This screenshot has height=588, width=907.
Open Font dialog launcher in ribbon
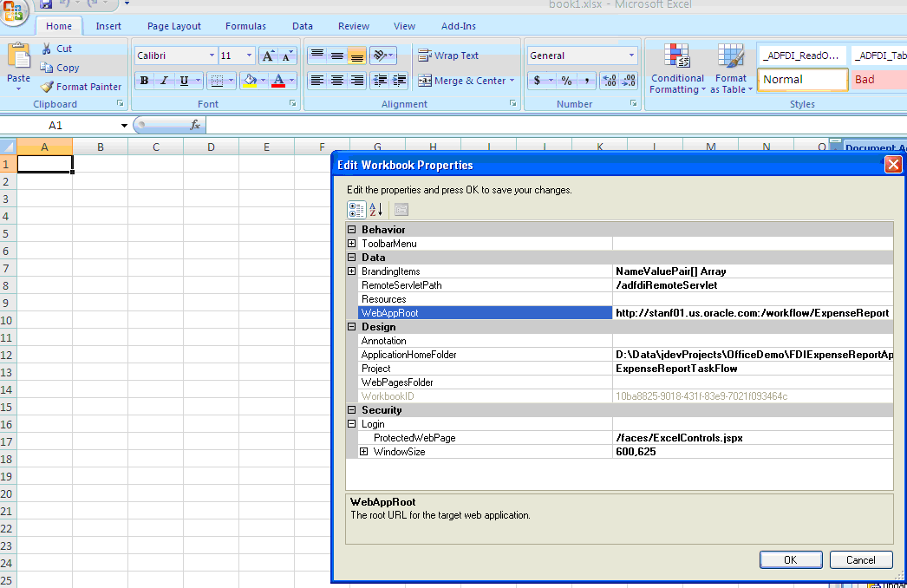point(293,103)
